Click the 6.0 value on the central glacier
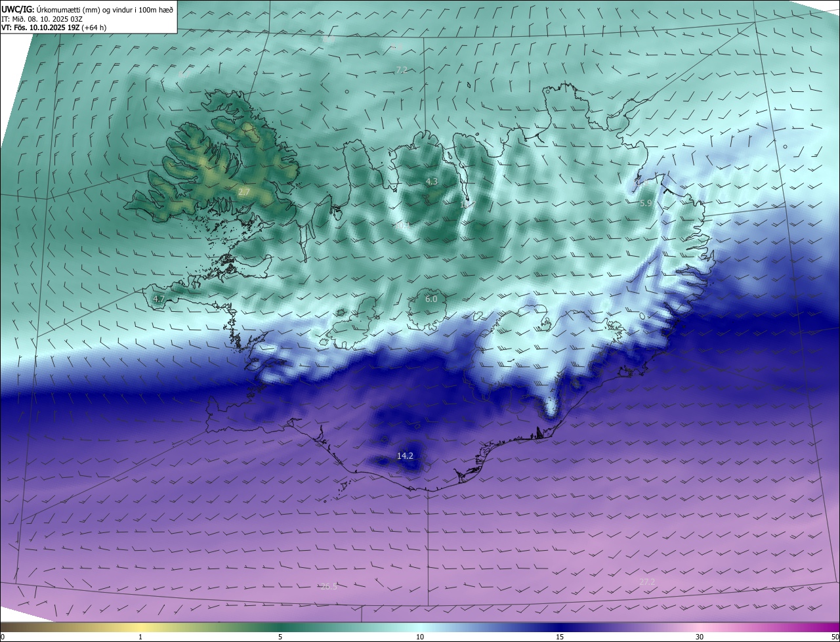This screenshot has height=642, width=840. [x=430, y=299]
